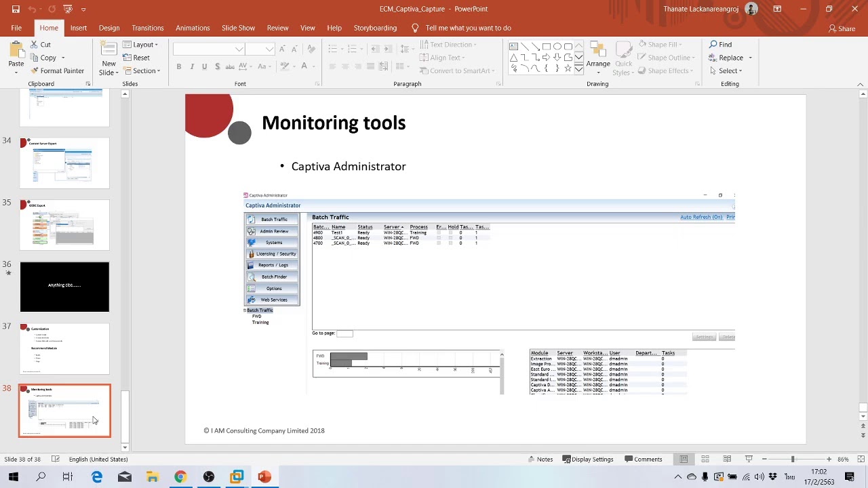Open Clipboard group dialog launcher
The width and height of the screenshot is (868, 488).
pyautogui.click(x=88, y=84)
